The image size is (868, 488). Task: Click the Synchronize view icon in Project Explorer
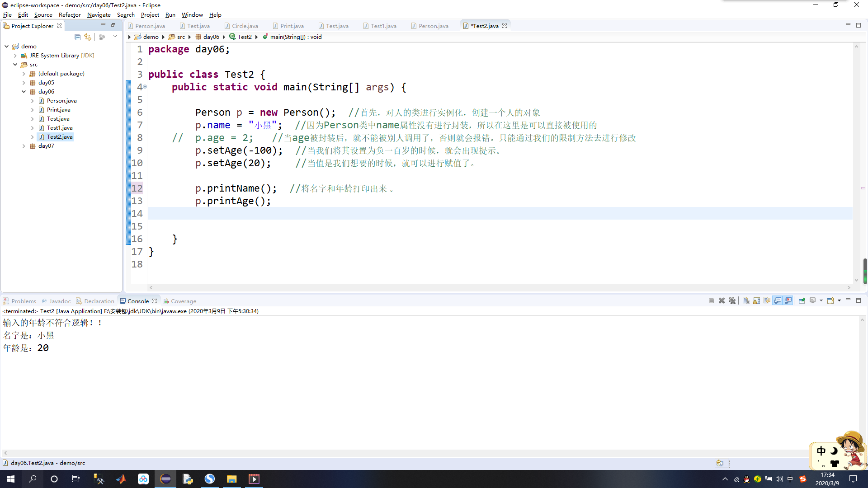(x=88, y=37)
